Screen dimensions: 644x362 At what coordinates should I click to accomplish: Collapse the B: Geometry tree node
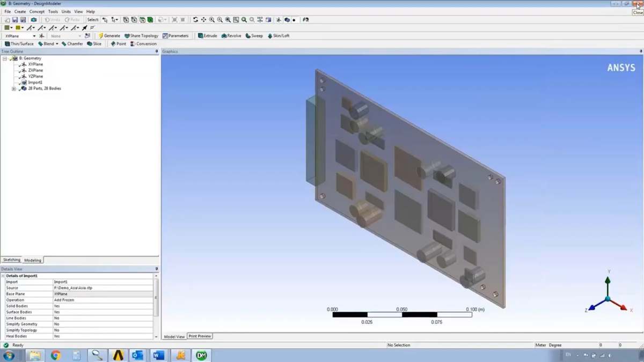pyautogui.click(x=5, y=58)
